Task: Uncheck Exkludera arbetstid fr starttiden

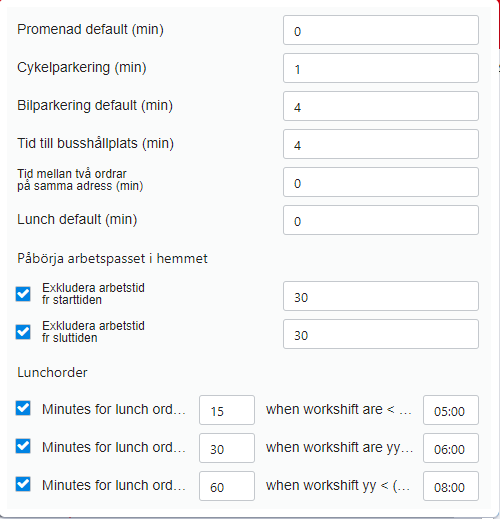Action: coord(23,294)
